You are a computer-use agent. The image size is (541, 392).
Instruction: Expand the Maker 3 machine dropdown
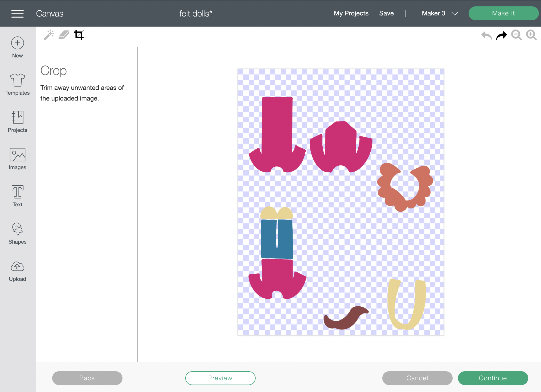(x=440, y=13)
